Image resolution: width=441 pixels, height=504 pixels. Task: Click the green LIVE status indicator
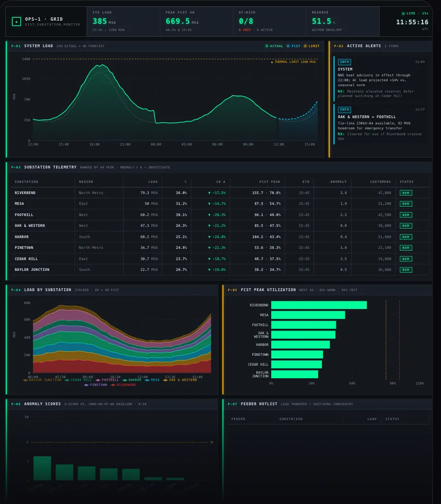pyautogui.click(x=414, y=13)
